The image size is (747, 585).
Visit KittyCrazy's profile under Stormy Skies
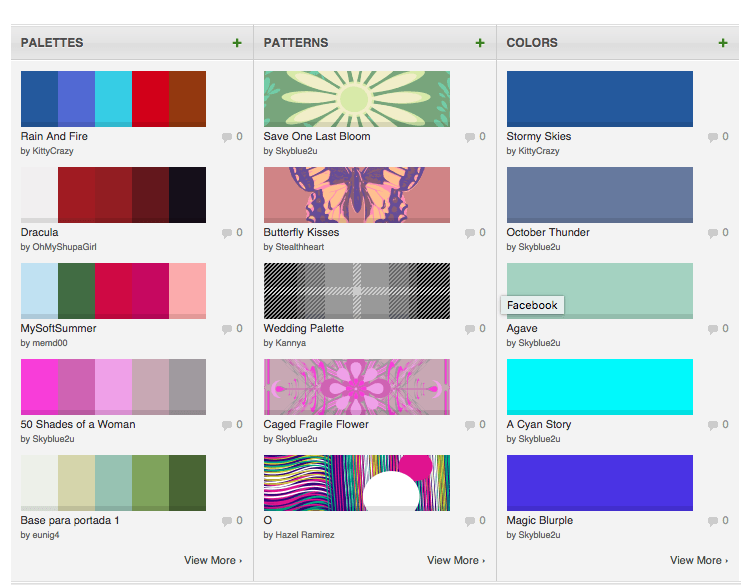(539, 151)
